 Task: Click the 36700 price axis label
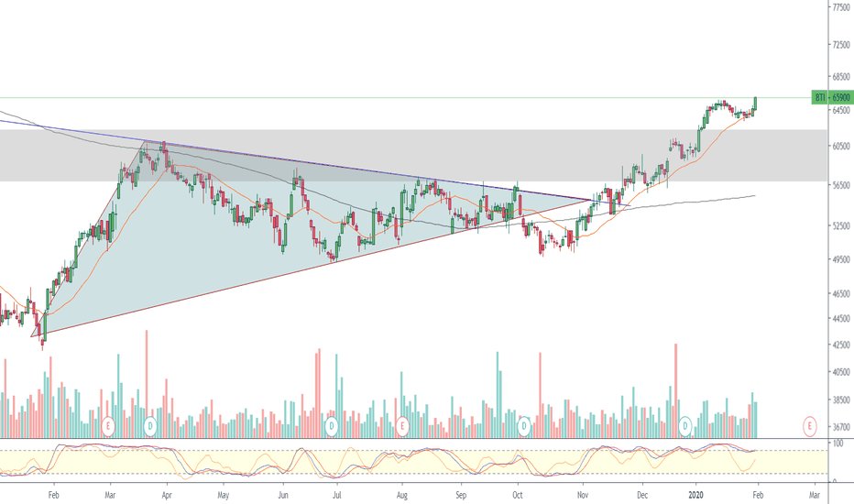click(841, 427)
